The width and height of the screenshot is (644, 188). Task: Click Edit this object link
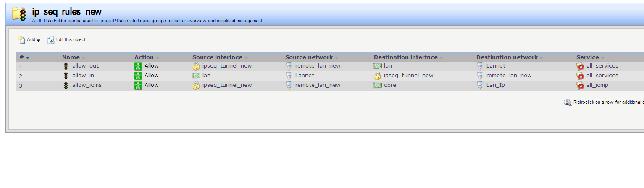pos(71,40)
